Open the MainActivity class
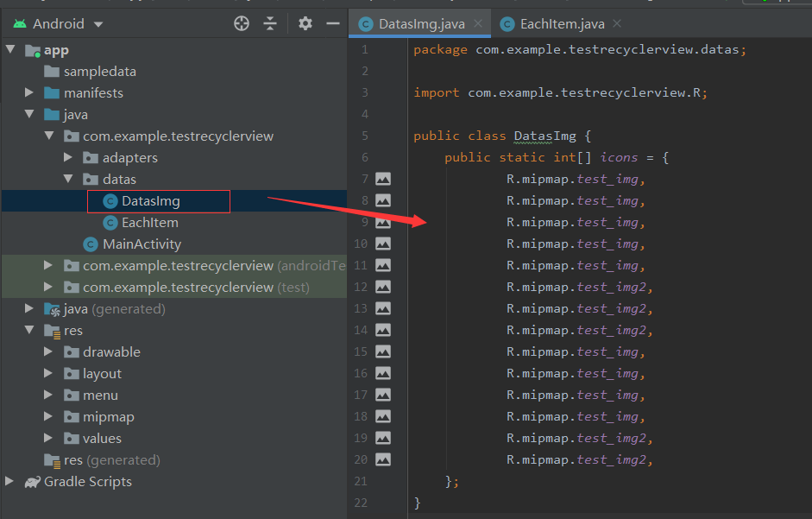812x519 pixels. tap(142, 244)
